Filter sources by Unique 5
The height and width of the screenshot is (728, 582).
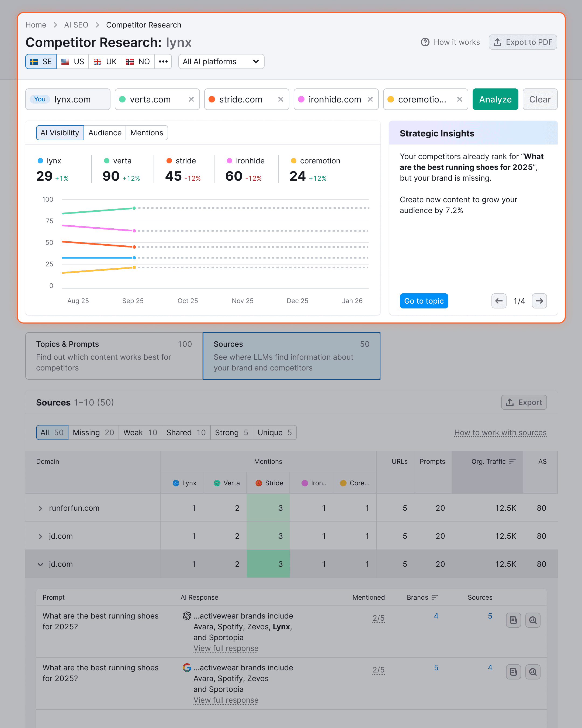point(275,432)
